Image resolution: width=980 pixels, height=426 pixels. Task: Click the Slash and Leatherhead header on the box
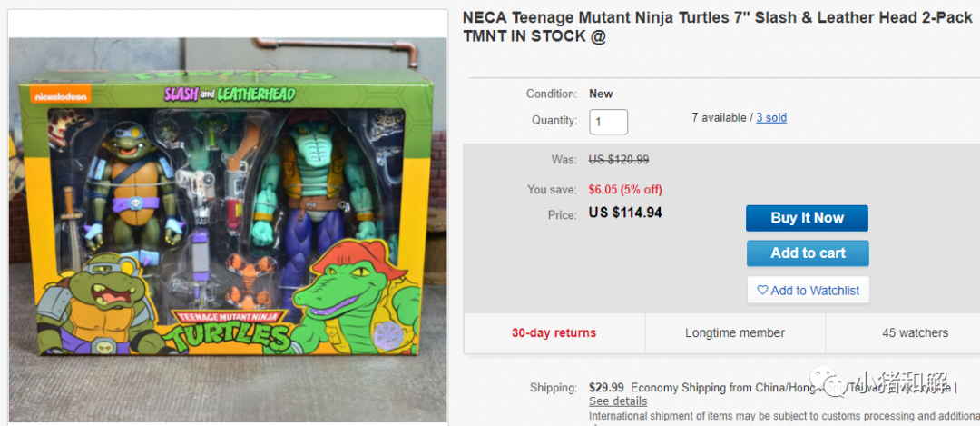tap(230, 94)
